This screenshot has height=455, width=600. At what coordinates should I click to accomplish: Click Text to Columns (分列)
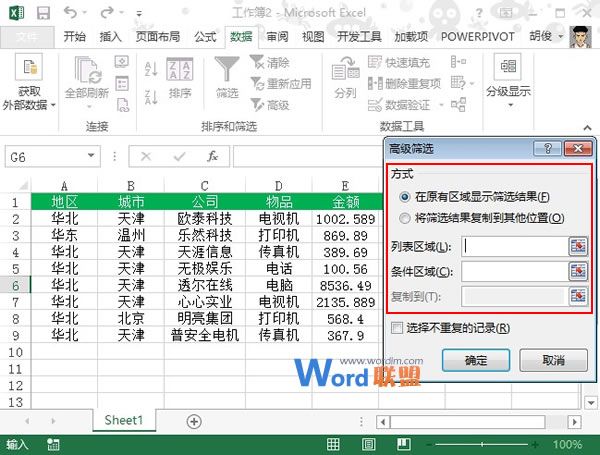coord(346,78)
